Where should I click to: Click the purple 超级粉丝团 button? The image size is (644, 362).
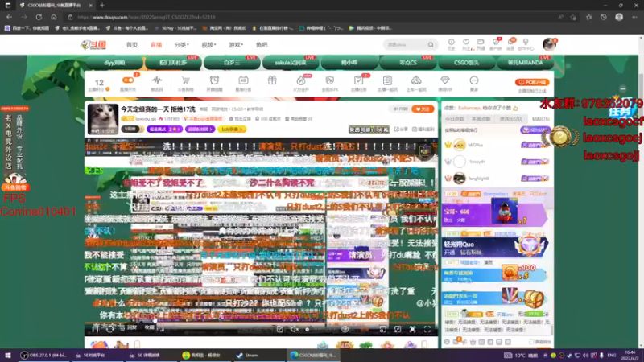(x=200, y=130)
